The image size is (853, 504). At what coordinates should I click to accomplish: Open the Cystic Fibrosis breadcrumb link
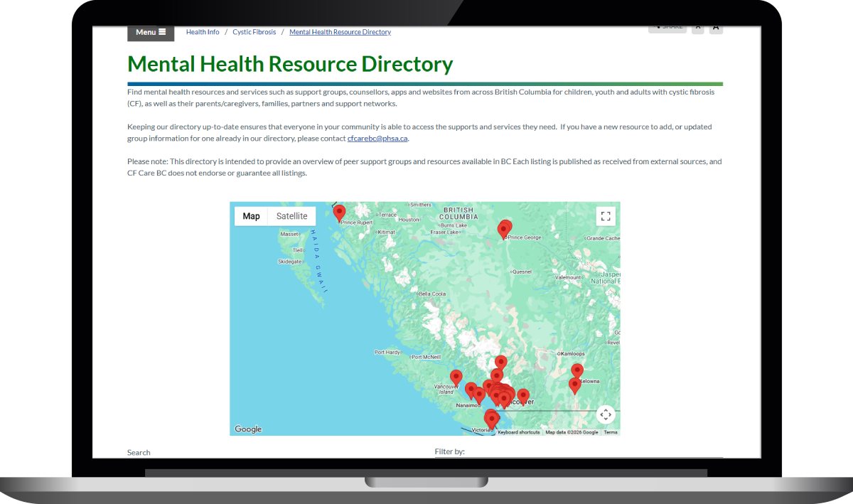[254, 32]
